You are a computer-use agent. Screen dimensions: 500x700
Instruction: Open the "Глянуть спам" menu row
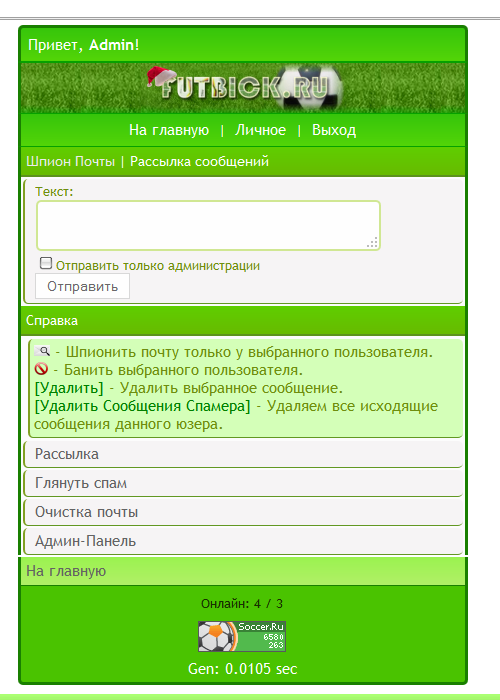(x=243, y=483)
